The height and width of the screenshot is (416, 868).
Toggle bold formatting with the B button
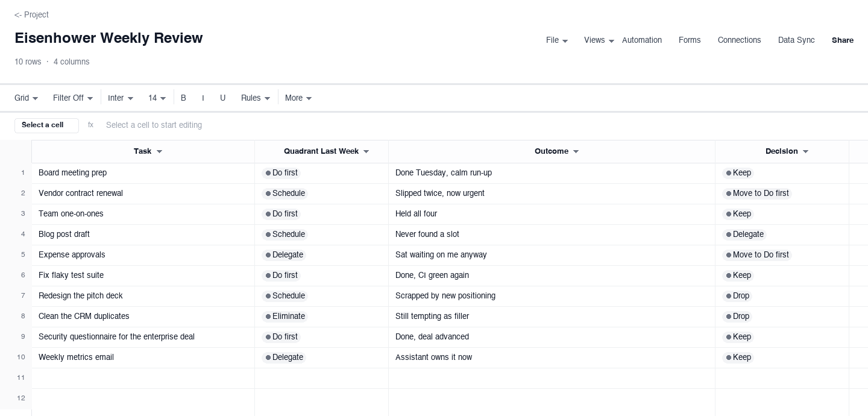click(x=183, y=98)
